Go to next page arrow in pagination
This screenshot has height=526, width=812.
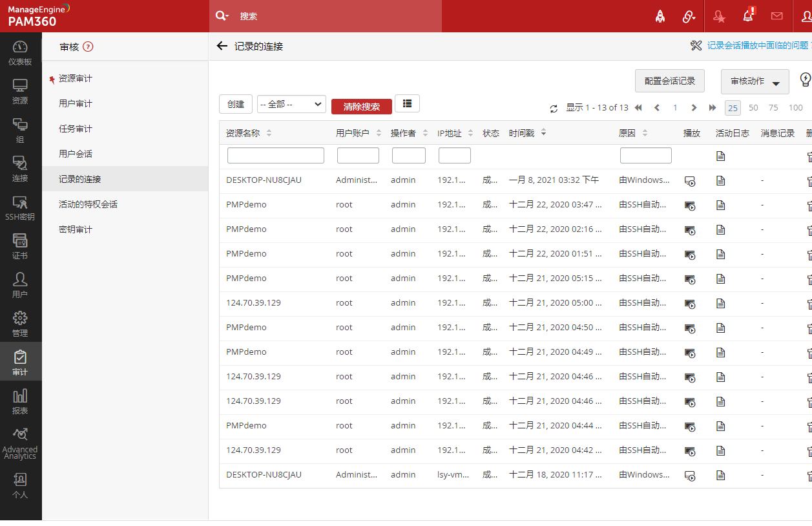[x=694, y=108]
